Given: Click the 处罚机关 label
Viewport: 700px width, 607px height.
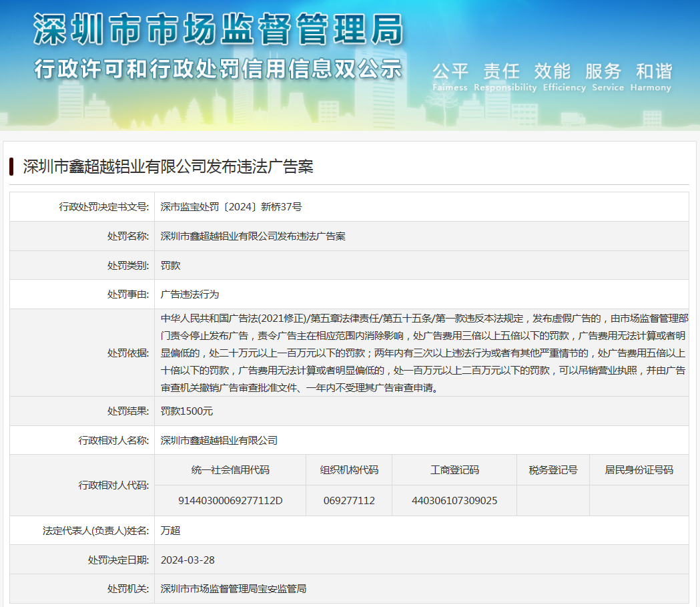Looking at the screenshot, I should [x=128, y=589].
